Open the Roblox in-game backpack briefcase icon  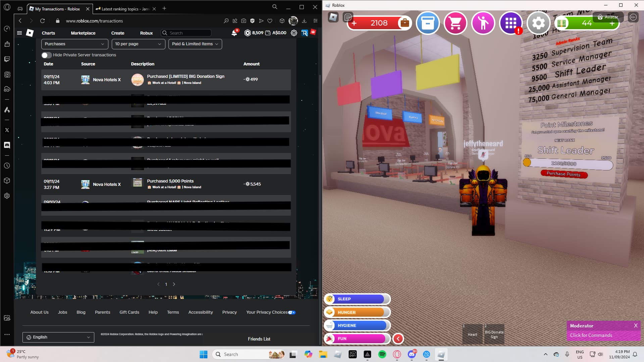pyautogui.click(x=405, y=23)
